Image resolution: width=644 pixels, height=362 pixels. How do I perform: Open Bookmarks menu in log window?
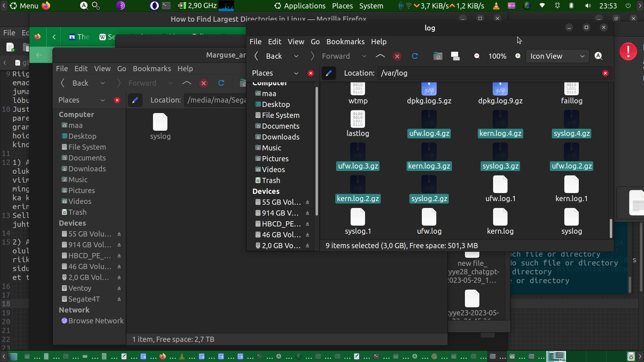pos(345,42)
